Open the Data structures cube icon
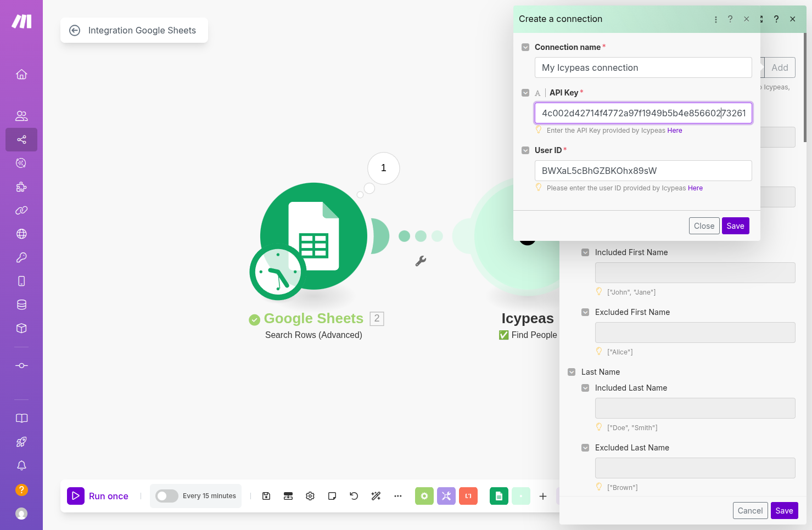Screen dimensions: 812x530 [21, 328]
